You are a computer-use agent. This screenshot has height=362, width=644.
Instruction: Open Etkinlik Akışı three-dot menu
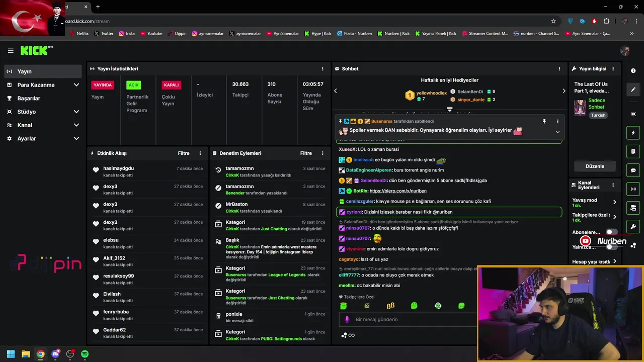coord(200,153)
